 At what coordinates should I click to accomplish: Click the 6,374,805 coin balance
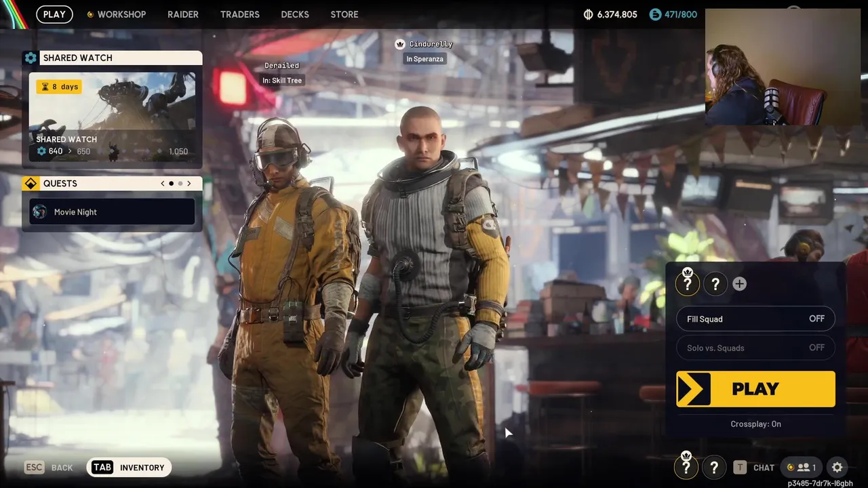pos(617,14)
